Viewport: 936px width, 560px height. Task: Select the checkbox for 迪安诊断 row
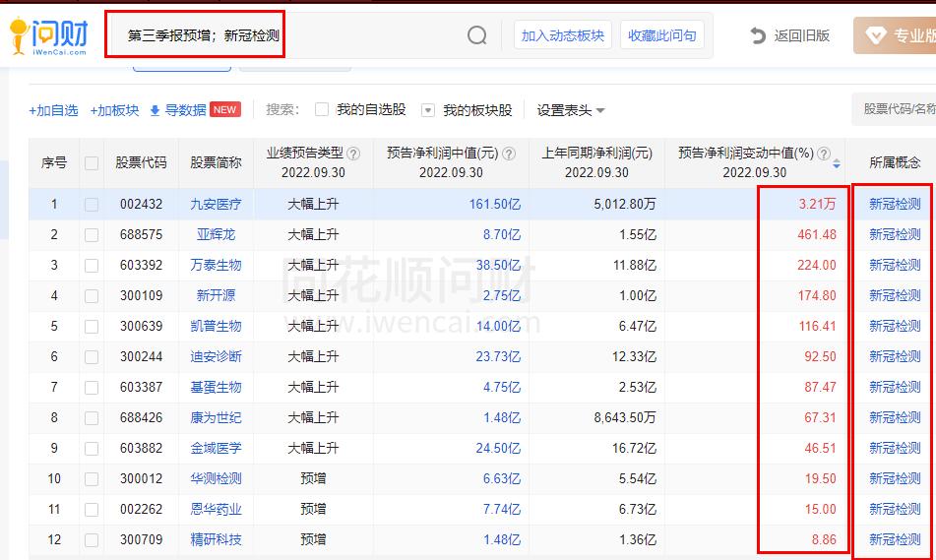tap(92, 357)
